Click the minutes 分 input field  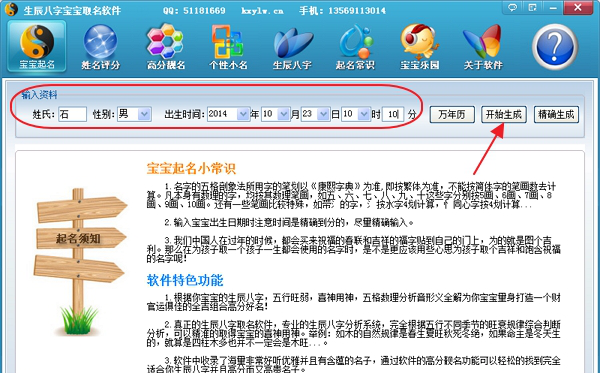pos(393,114)
